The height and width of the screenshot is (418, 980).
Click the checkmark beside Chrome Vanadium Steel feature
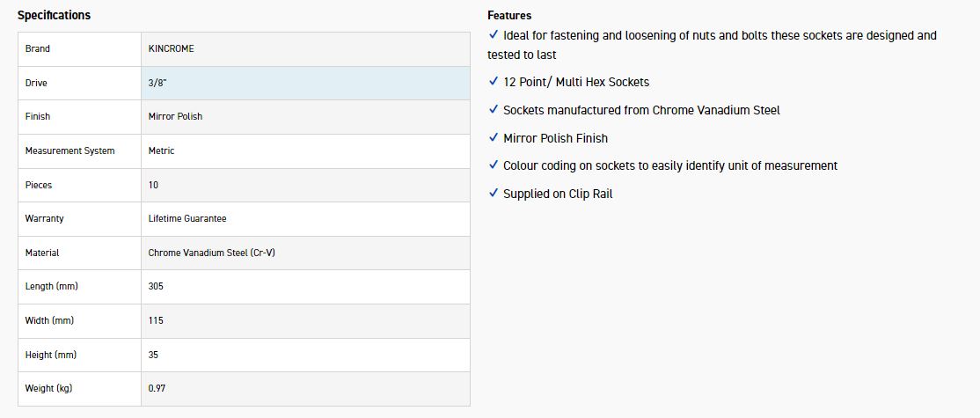494,110
